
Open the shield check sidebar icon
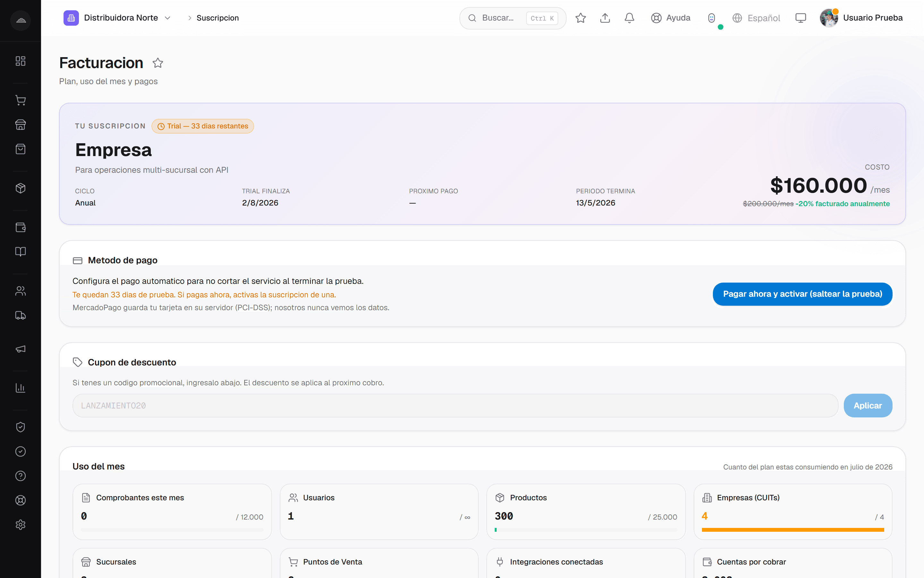(20, 427)
